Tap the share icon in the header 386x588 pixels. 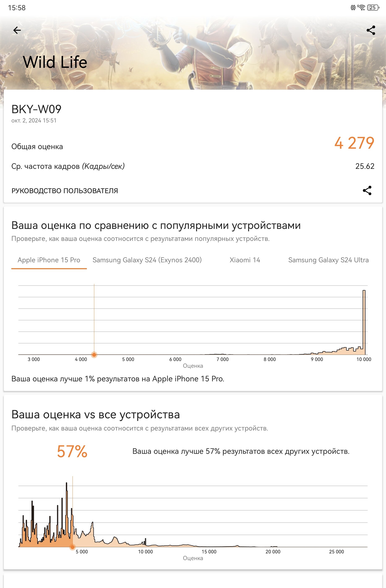(x=371, y=30)
